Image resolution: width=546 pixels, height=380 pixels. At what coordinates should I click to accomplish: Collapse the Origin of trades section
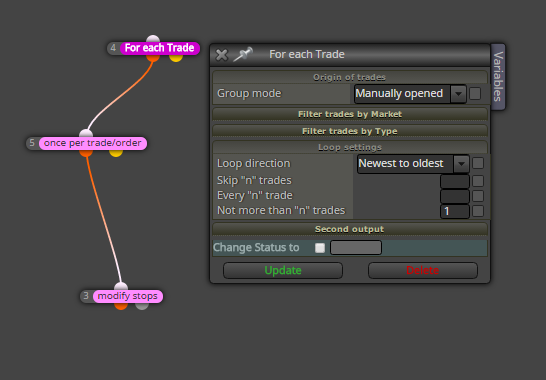pos(350,77)
